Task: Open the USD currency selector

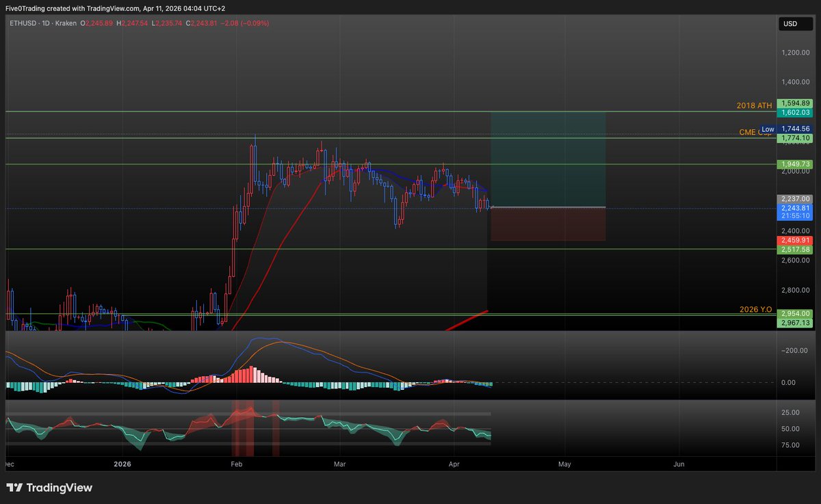Action: tap(794, 24)
